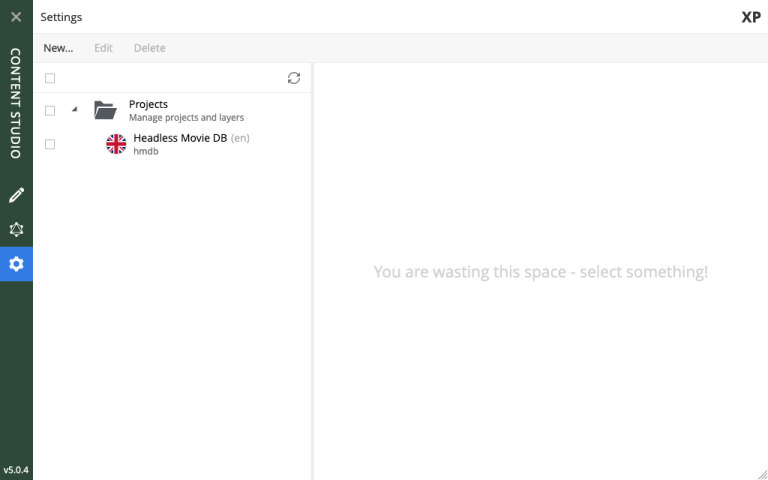Viewport: 768px width, 480px height.
Task: Select the Settings gear icon in sidebar
Action: tap(16, 264)
